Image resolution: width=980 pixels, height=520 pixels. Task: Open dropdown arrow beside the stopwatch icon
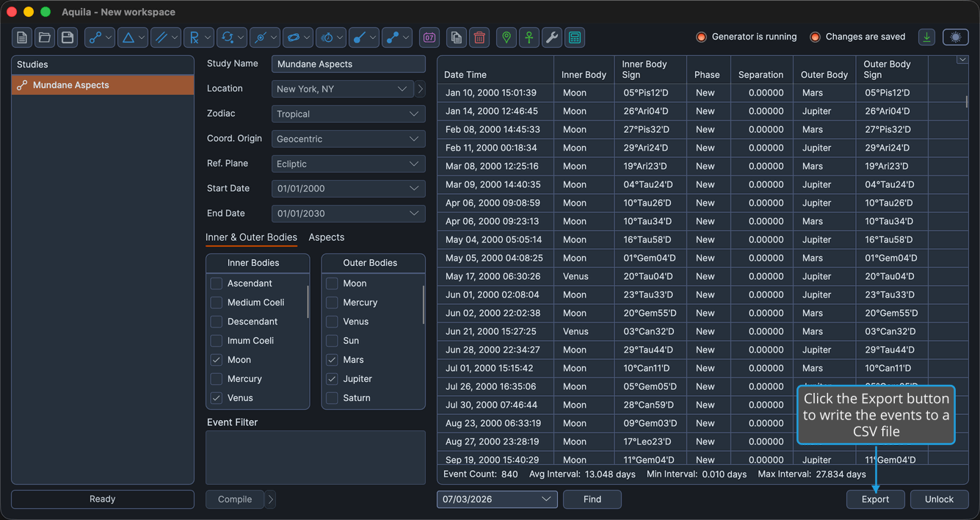(x=340, y=37)
